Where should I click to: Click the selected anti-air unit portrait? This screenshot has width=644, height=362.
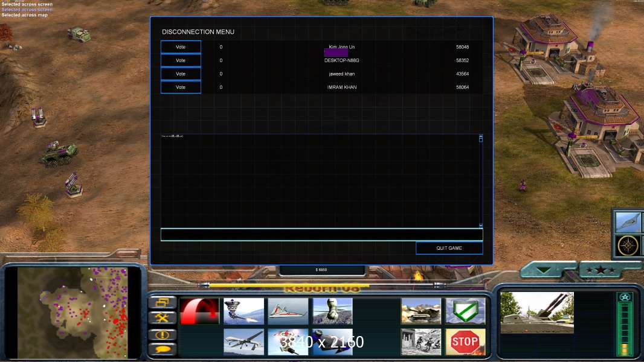[537, 313]
